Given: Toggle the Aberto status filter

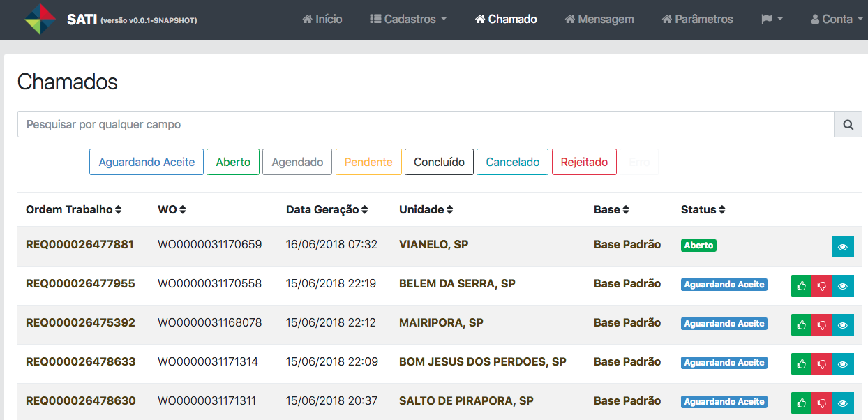Looking at the screenshot, I should [x=233, y=162].
